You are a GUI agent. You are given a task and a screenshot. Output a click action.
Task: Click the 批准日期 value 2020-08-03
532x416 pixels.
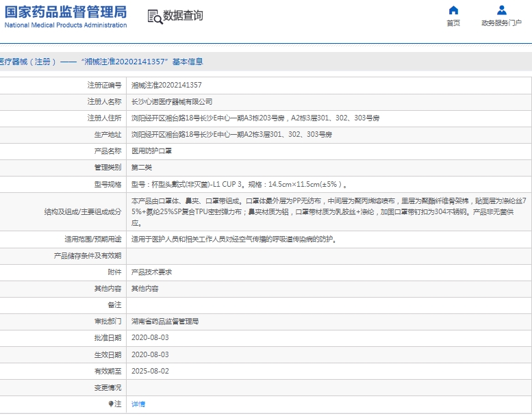pos(150,338)
